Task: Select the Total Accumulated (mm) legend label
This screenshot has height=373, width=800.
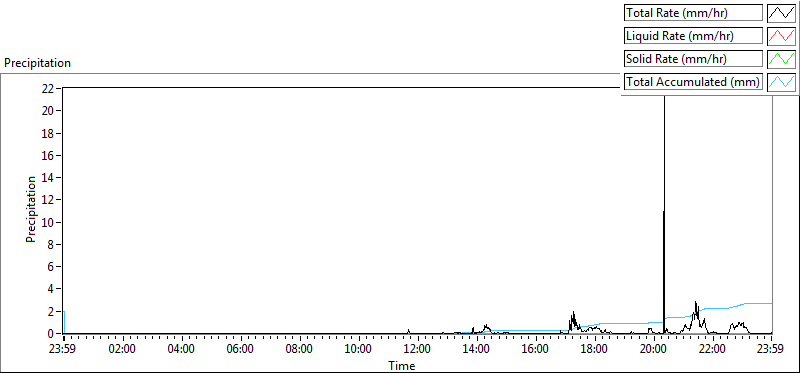Action: pyautogui.click(x=693, y=82)
